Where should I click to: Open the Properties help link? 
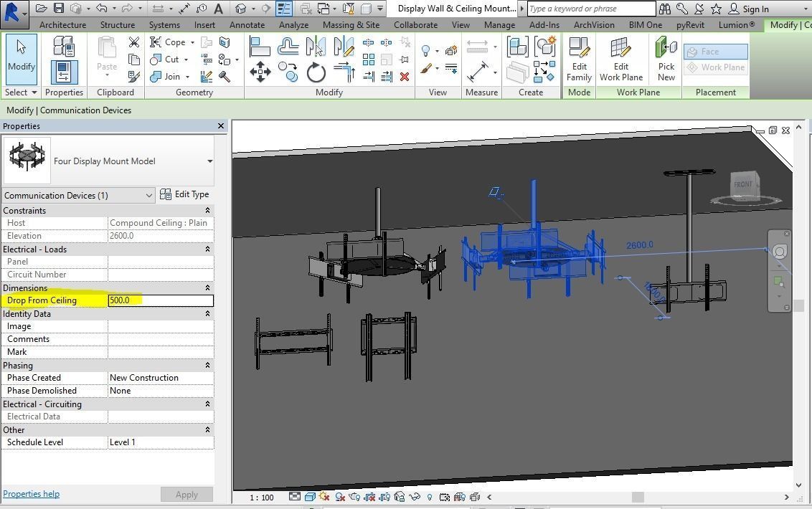click(32, 493)
